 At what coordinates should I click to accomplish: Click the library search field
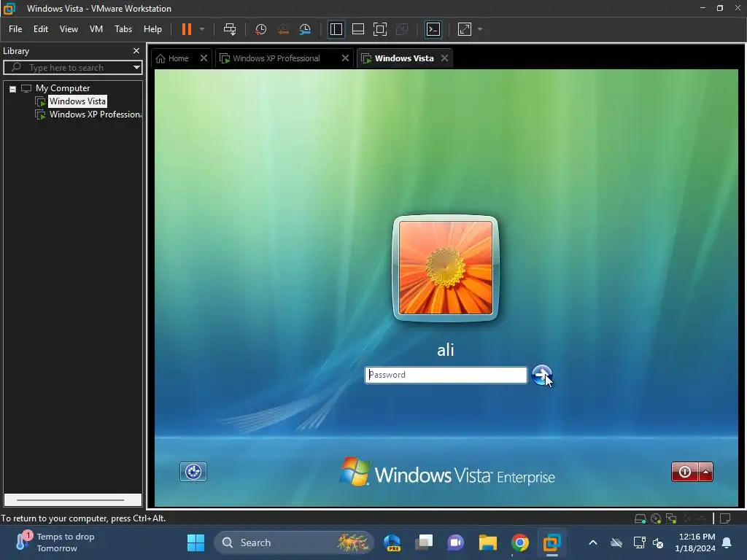click(x=71, y=68)
